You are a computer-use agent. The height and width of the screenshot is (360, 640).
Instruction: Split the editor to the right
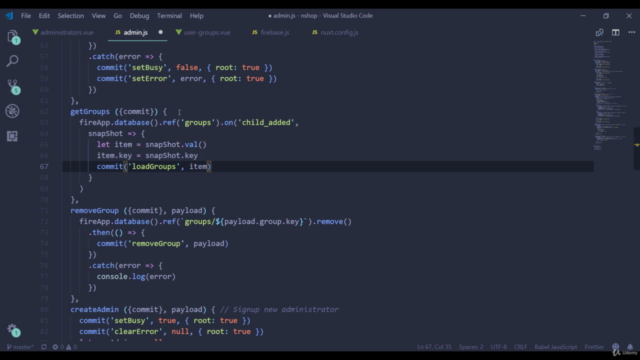coord(616,32)
